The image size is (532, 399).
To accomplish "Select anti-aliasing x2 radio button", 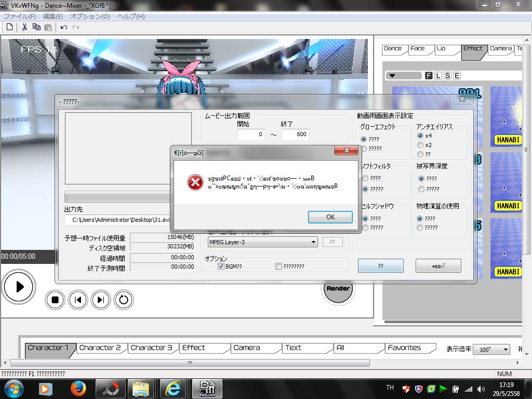I will (x=420, y=145).
